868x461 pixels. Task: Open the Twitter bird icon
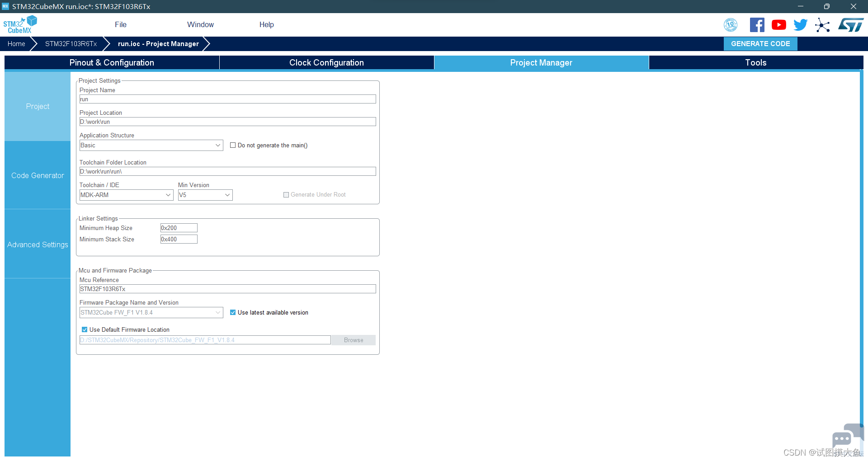point(800,25)
